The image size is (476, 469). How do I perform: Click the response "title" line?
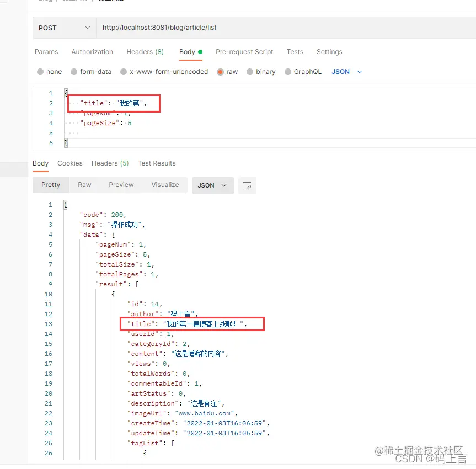pos(187,324)
